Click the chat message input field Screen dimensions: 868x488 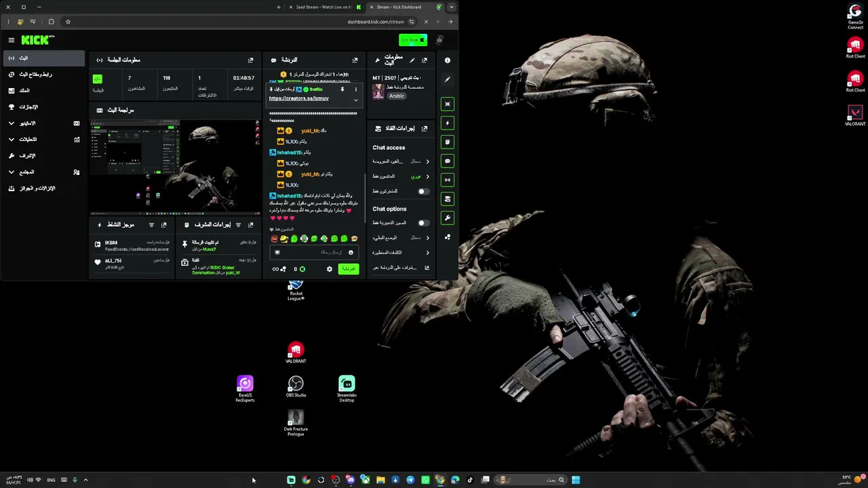[313, 252]
